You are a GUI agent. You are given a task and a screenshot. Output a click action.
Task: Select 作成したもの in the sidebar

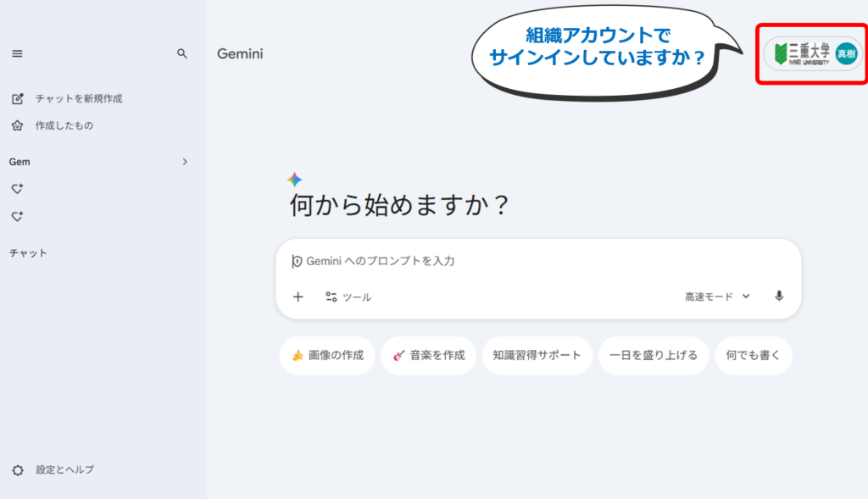point(64,125)
